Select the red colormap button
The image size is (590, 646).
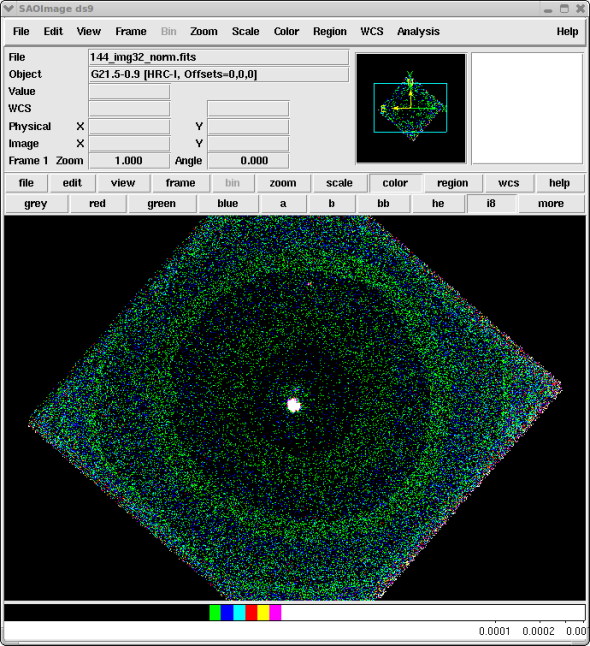(98, 204)
